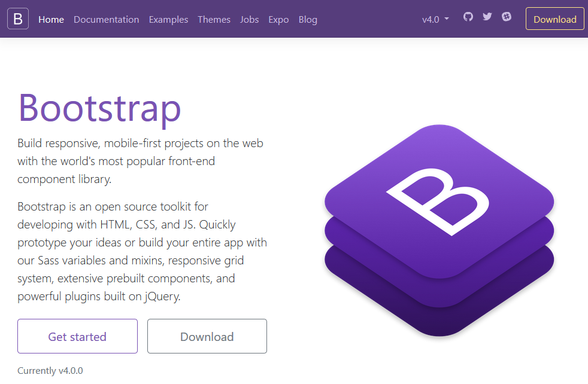Screen dimensions: 588x384
Task: Click the Bootstrap B logo in navbar
Action: point(18,19)
